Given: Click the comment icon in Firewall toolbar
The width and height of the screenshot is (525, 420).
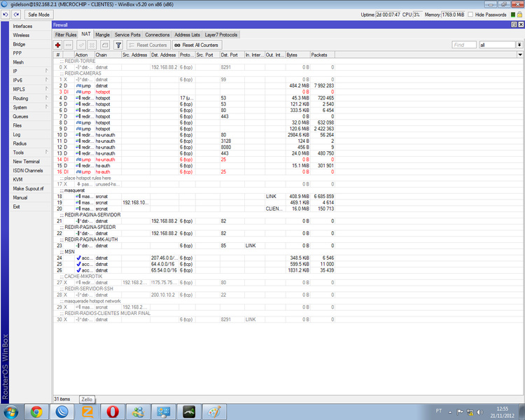Looking at the screenshot, I should click(105, 45).
